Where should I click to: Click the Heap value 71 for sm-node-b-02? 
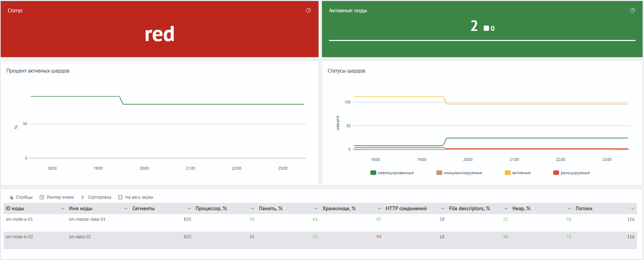click(569, 237)
